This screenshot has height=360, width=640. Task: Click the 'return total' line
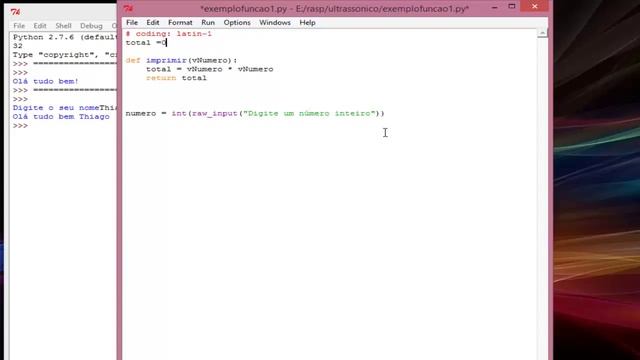point(176,78)
